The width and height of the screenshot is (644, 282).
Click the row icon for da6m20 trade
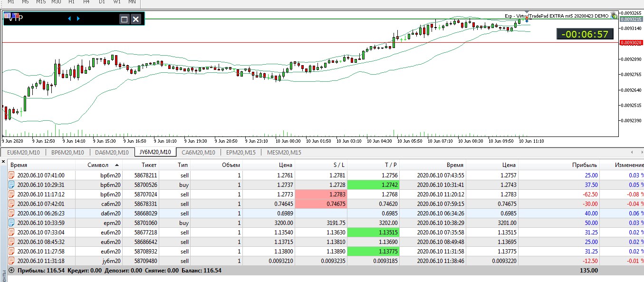coord(11,213)
